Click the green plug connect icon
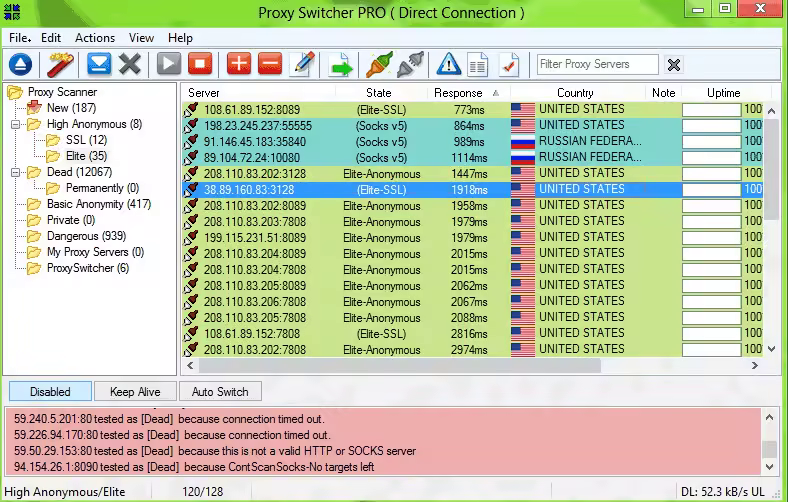Viewport: 788px width, 502px height. 379,65
